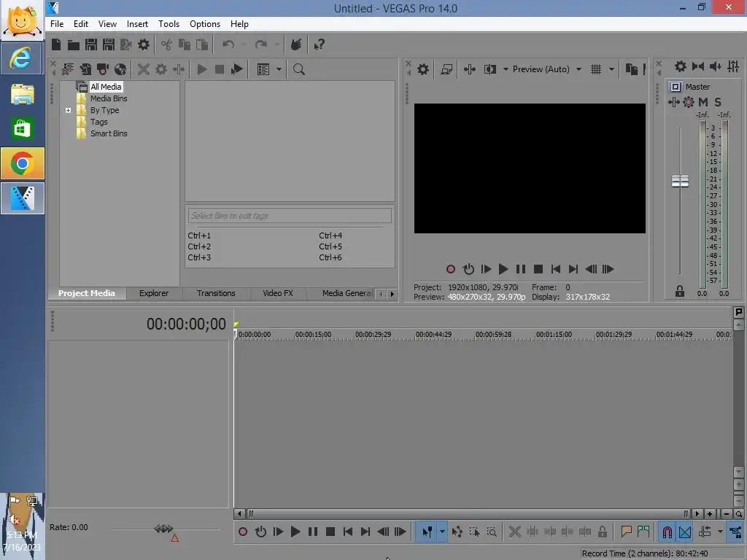The height and width of the screenshot is (560, 747).
Task: Click the Copy Snapshot to clipboard icon
Action: [x=631, y=69]
